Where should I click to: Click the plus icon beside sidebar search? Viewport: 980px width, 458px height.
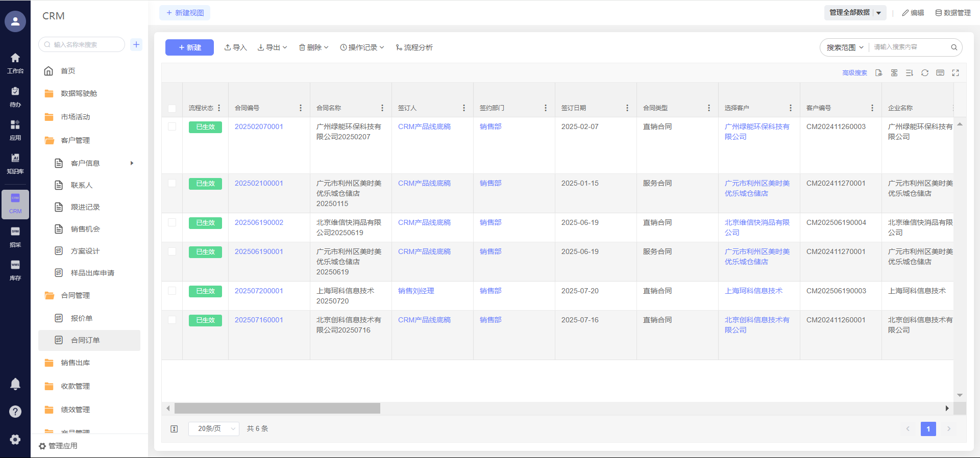(136, 44)
